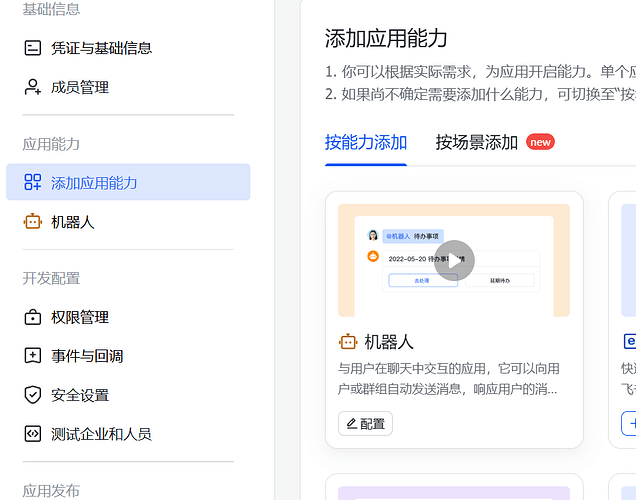Image resolution: width=636 pixels, height=500 pixels.
Task: Select 添加应用能力 sidebar item
Action: tap(128, 182)
